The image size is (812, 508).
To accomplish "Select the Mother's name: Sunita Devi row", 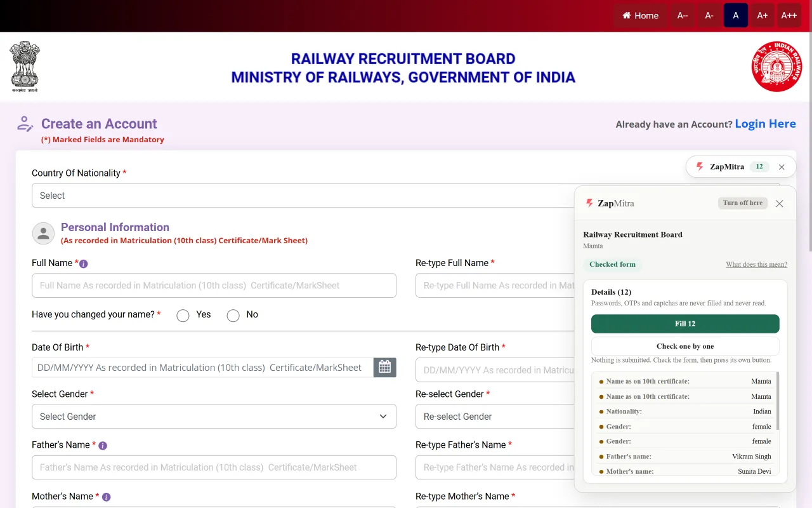I will click(684, 471).
